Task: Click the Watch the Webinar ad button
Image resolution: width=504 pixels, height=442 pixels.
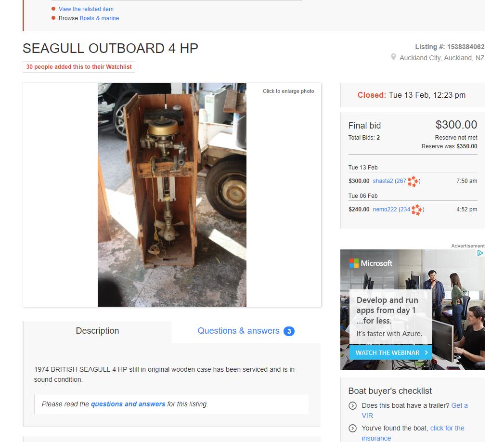Action: (x=390, y=352)
